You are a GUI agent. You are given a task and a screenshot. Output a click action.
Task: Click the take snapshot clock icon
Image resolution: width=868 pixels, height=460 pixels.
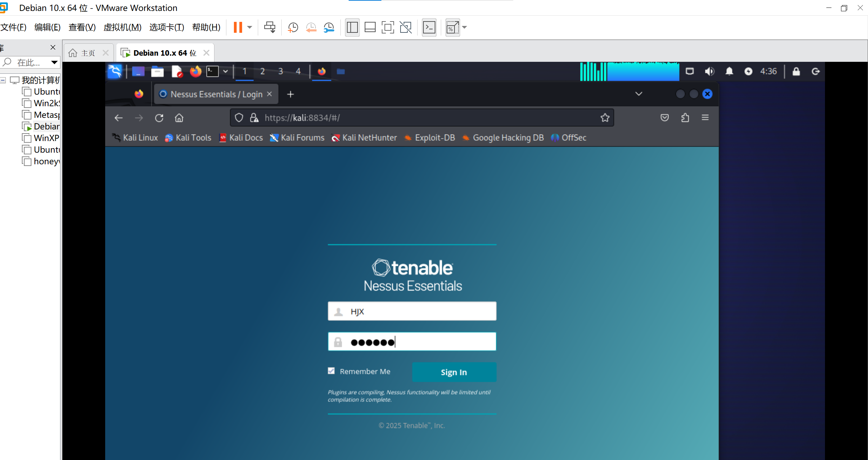[293, 27]
